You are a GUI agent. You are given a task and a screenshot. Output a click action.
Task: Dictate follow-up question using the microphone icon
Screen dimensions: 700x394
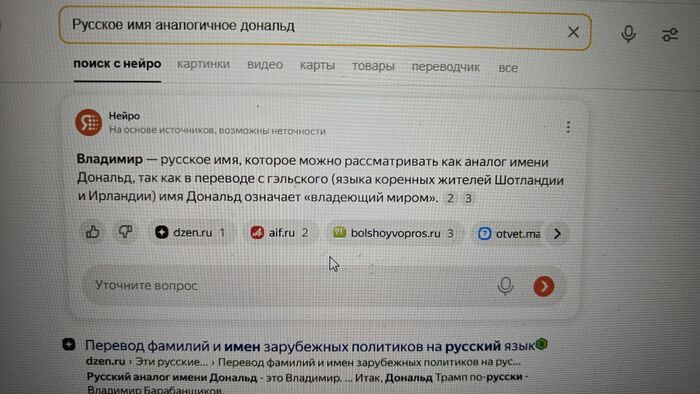pyautogui.click(x=505, y=286)
